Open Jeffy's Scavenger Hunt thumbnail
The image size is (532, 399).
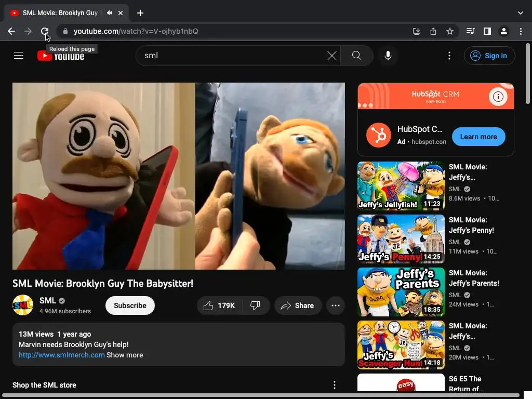point(401,345)
